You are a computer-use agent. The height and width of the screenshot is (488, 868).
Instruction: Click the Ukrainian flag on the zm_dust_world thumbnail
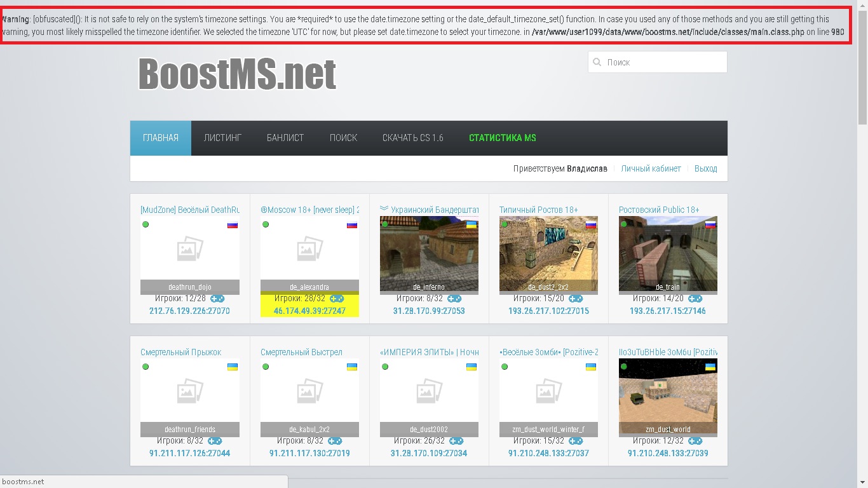(710, 367)
